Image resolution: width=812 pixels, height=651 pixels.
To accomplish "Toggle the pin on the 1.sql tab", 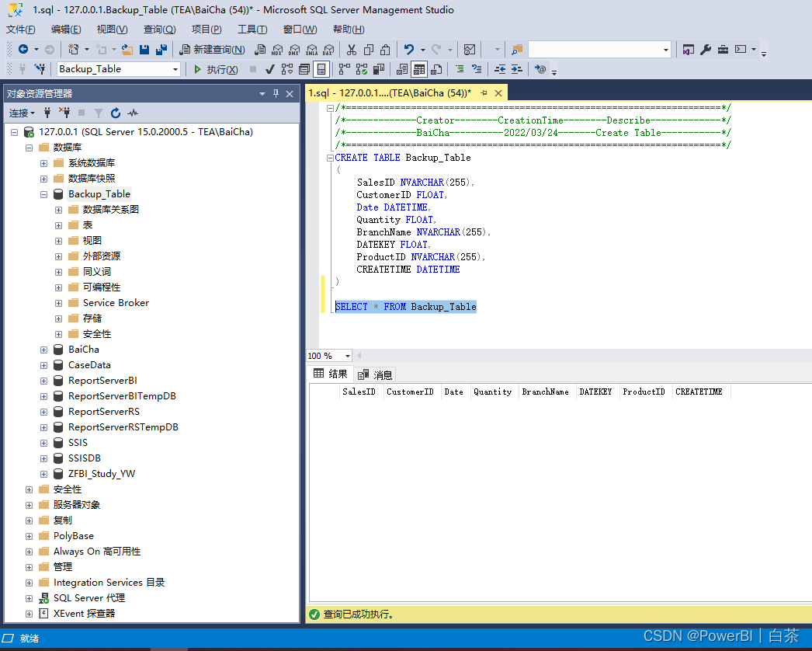I will [484, 93].
